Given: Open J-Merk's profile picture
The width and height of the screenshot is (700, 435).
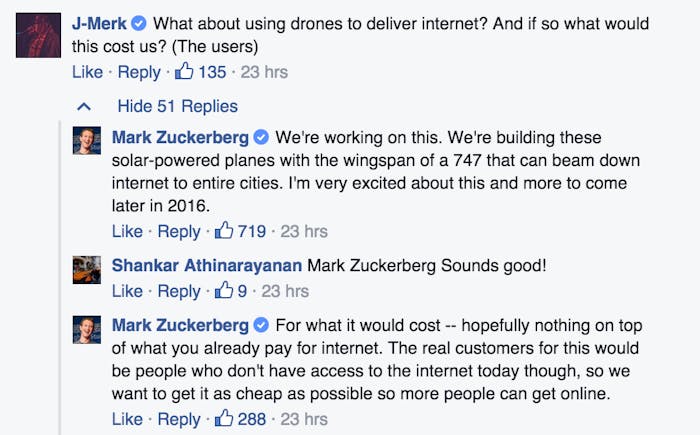Looking at the screenshot, I should coord(38,35).
